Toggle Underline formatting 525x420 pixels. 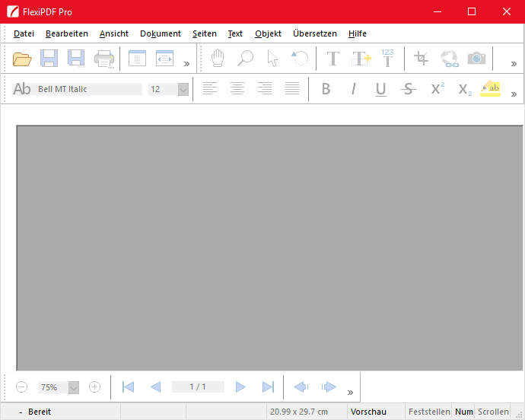[x=380, y=89]
